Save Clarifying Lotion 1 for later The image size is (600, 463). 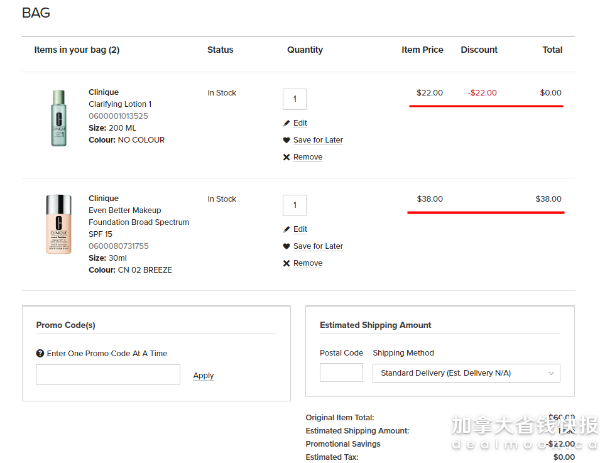[318, 140]
